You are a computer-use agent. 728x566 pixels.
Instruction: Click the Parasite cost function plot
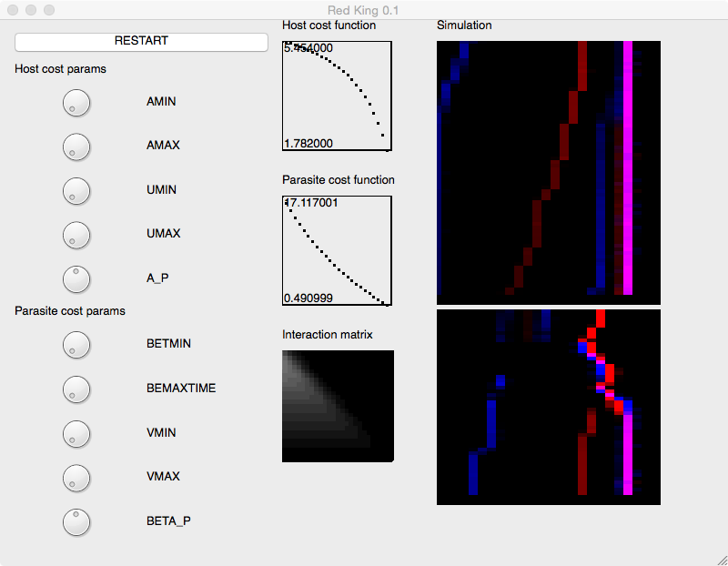(337, 250)
